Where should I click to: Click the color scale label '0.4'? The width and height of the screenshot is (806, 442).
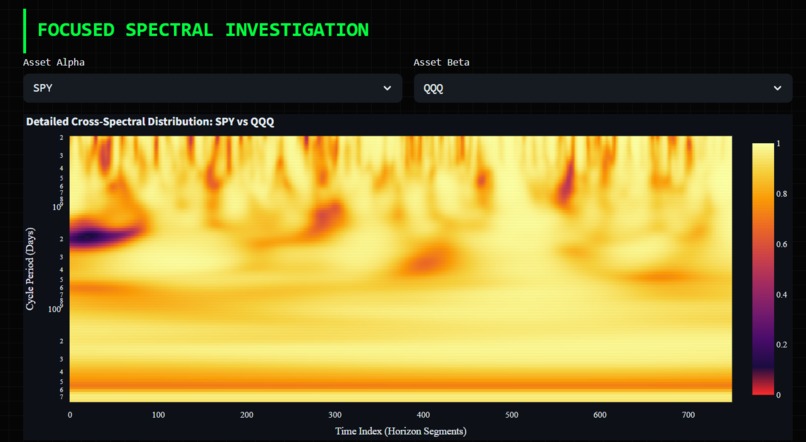click(781, 294)
